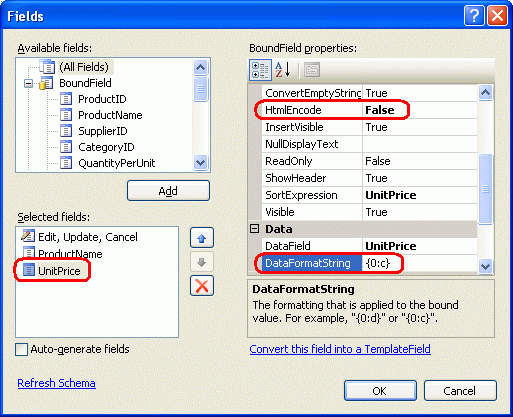Select the (All Fields) node icon
This screenshot has width=513, height=417.
click(47, 67)
